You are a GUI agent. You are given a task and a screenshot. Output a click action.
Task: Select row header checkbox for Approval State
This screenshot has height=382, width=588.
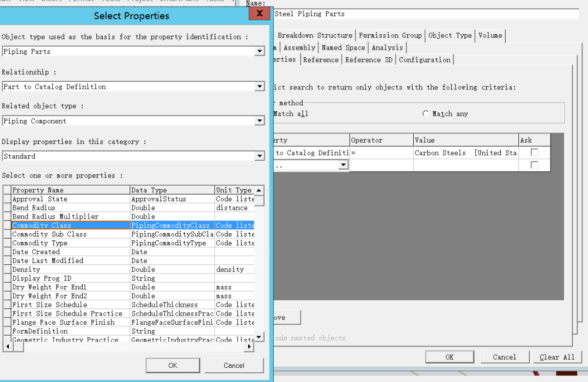[x=7, y=199]
